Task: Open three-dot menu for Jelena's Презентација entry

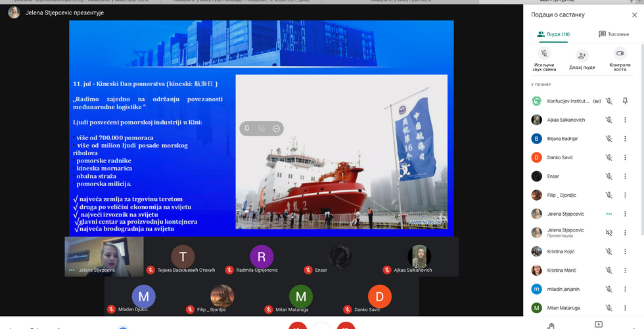Action: [625, 232]
